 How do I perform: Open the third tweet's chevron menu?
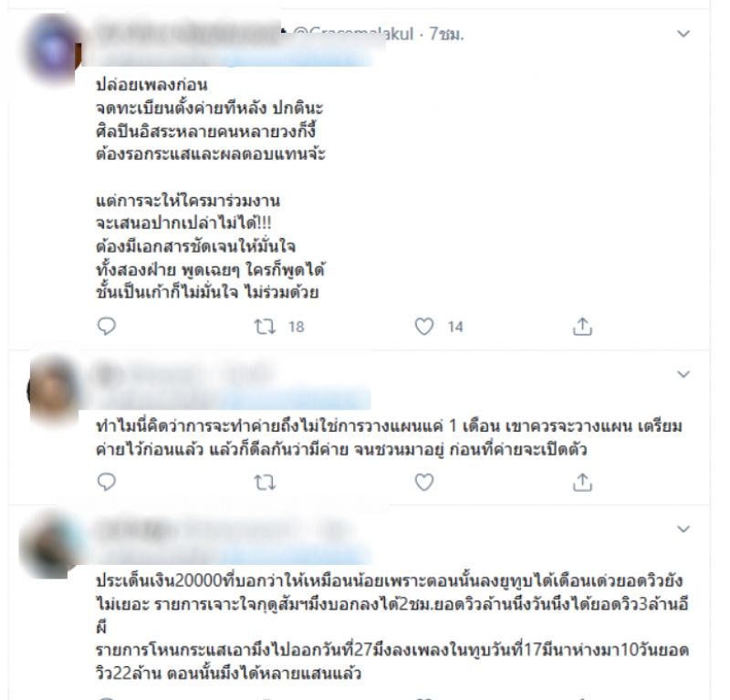click(683, 529)
